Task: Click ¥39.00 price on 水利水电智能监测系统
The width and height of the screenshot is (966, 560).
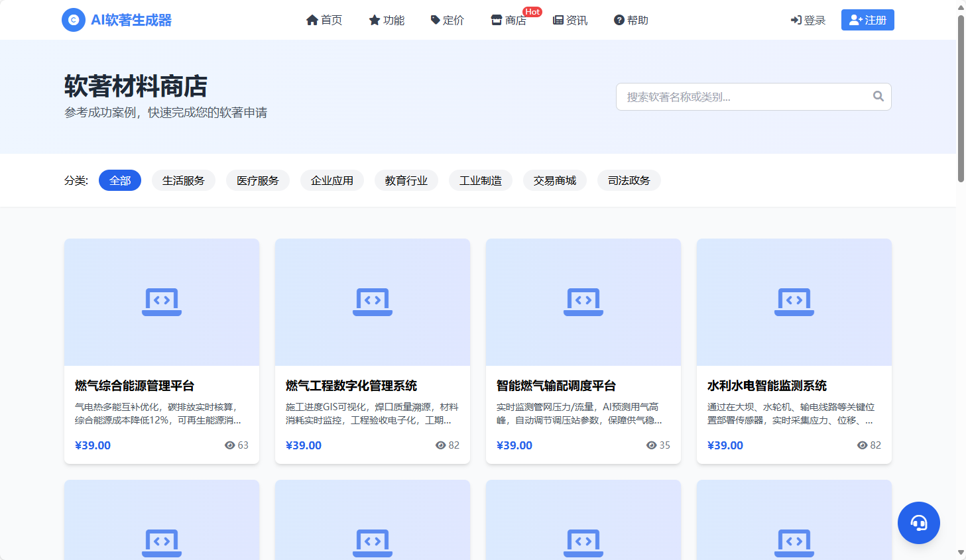Action: point(725,445)
